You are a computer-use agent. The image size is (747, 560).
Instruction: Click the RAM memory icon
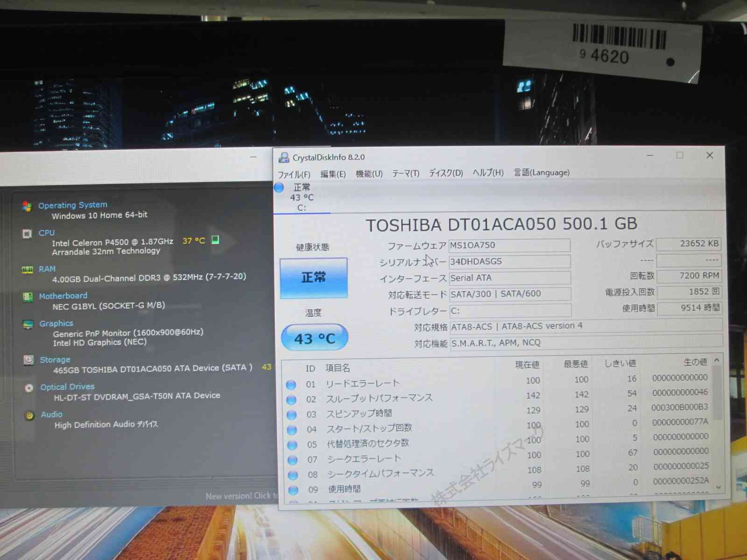tap(28, 270)
